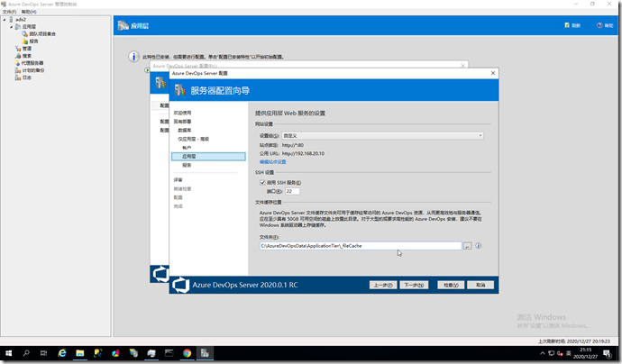Open the 文件(F) menu
Image resolution: width=622 pixels, height=364 pixels.
[x=10, y=12]
